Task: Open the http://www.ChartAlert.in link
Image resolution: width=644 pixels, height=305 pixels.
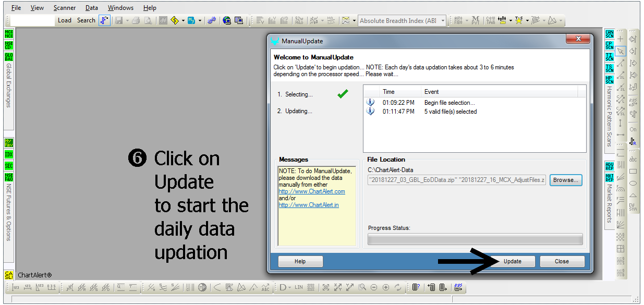Action: 309,205
